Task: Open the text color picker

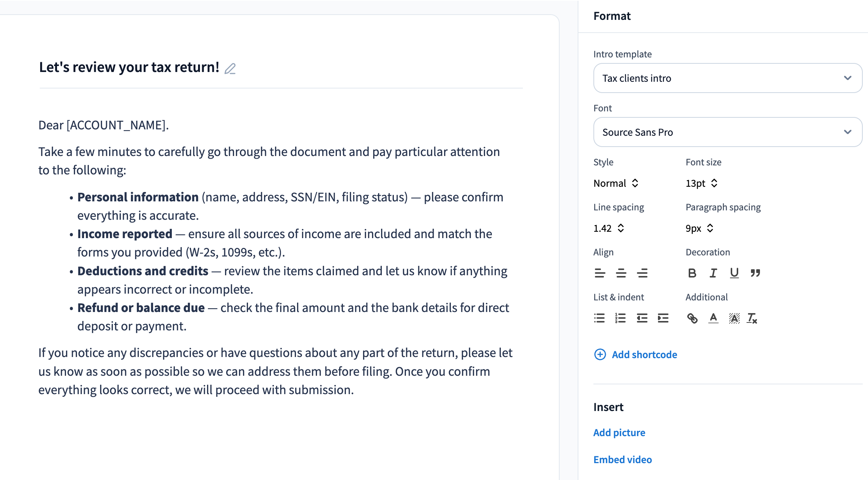Action: coord(713,318)
